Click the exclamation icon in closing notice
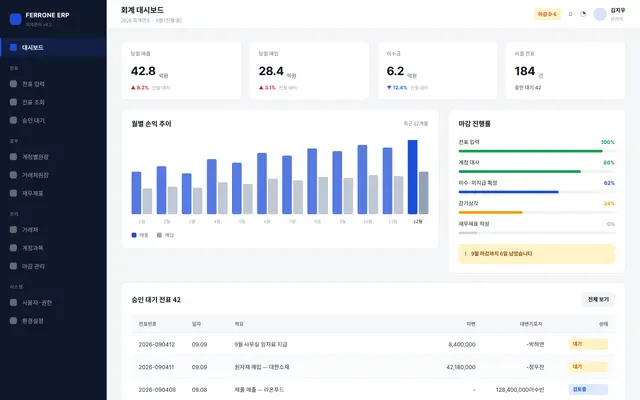The width and height of the screenshot is (640, 400). coord(465,254)
